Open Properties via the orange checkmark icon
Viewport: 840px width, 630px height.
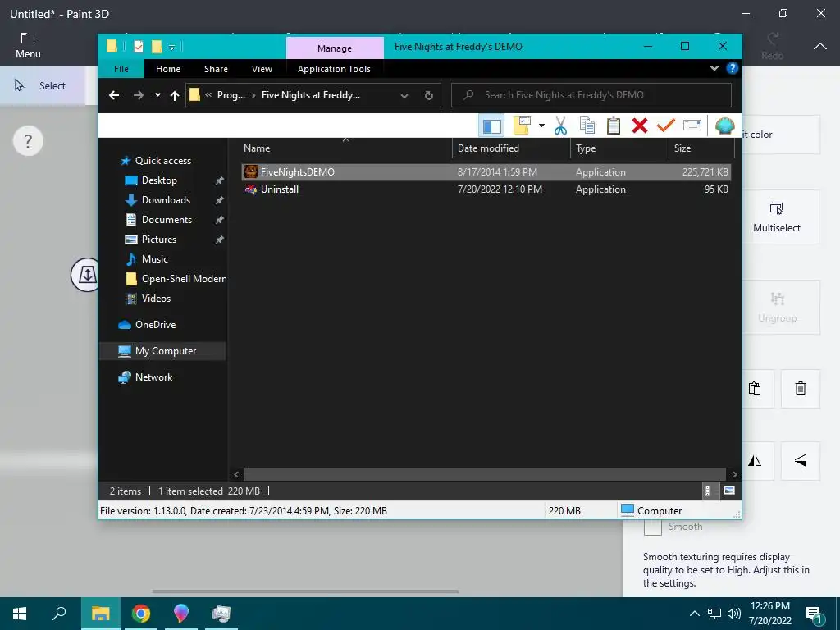coord(665,126)
